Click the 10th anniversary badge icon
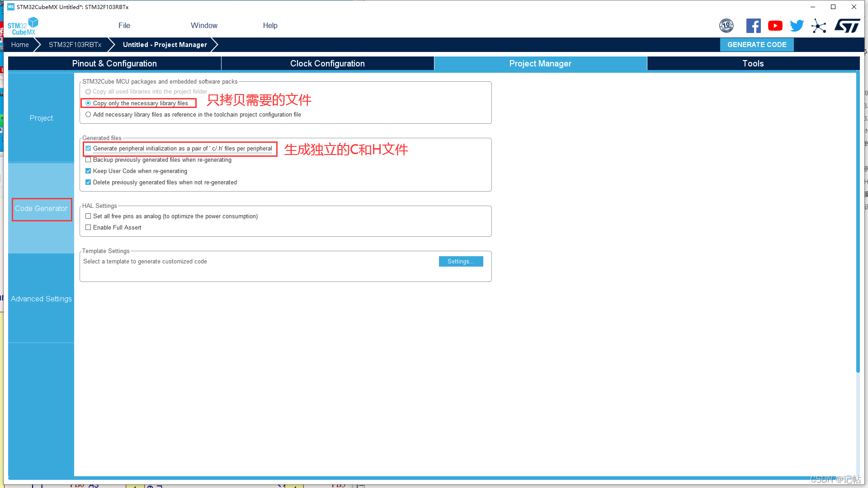This screenshot has height=488, width=868. tap(726, 26)
